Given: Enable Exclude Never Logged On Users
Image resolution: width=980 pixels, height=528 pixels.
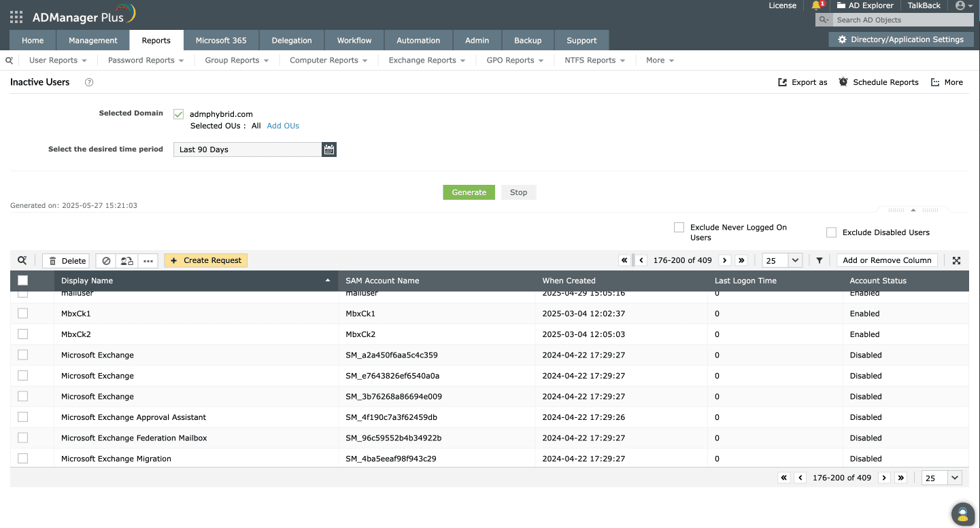Looking at the screenshot, I should point(679,228).
